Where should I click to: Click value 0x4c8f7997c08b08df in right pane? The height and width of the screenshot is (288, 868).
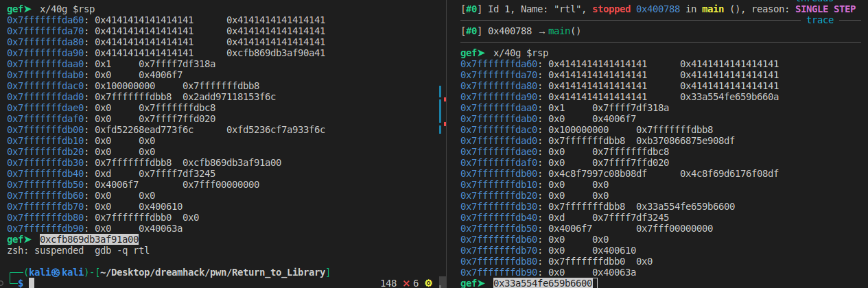(598, 173)
